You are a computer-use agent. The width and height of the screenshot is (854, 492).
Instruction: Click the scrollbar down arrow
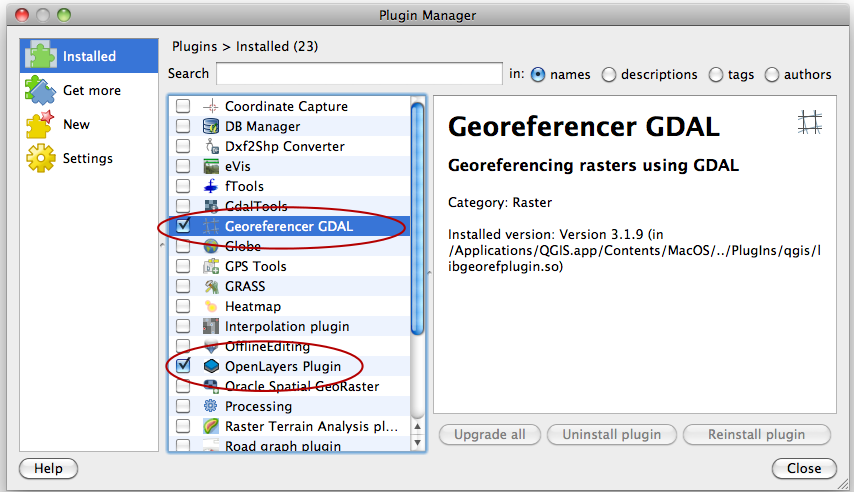417,442
